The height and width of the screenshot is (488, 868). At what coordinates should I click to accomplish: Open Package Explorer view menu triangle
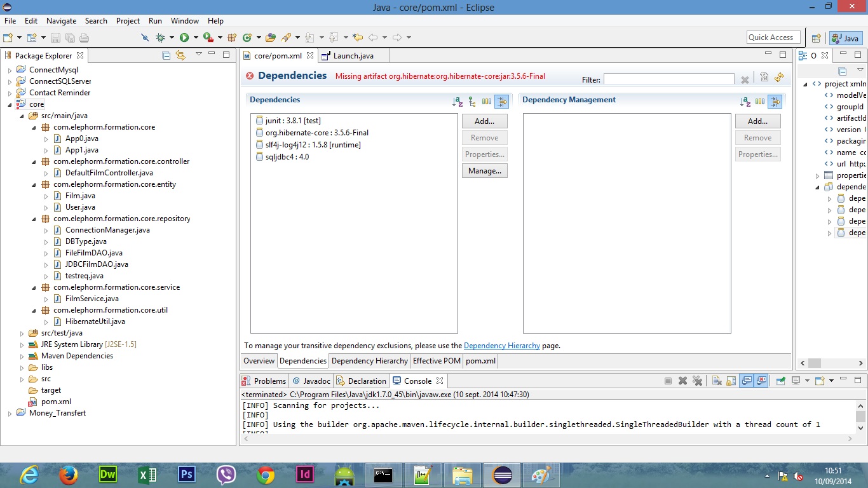pos(199,55)
